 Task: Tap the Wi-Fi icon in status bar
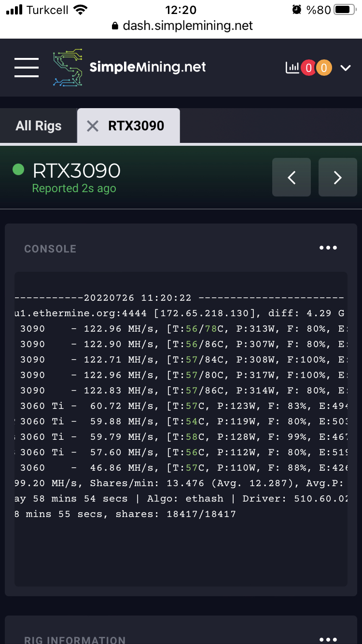coord(81,10)
